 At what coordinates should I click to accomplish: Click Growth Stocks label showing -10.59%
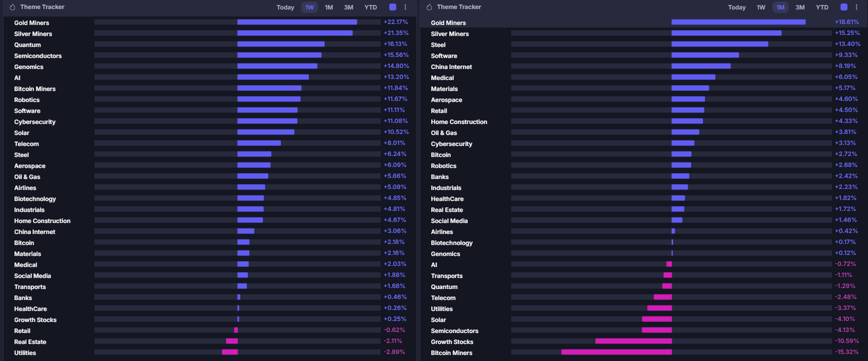tap(452, 342)
